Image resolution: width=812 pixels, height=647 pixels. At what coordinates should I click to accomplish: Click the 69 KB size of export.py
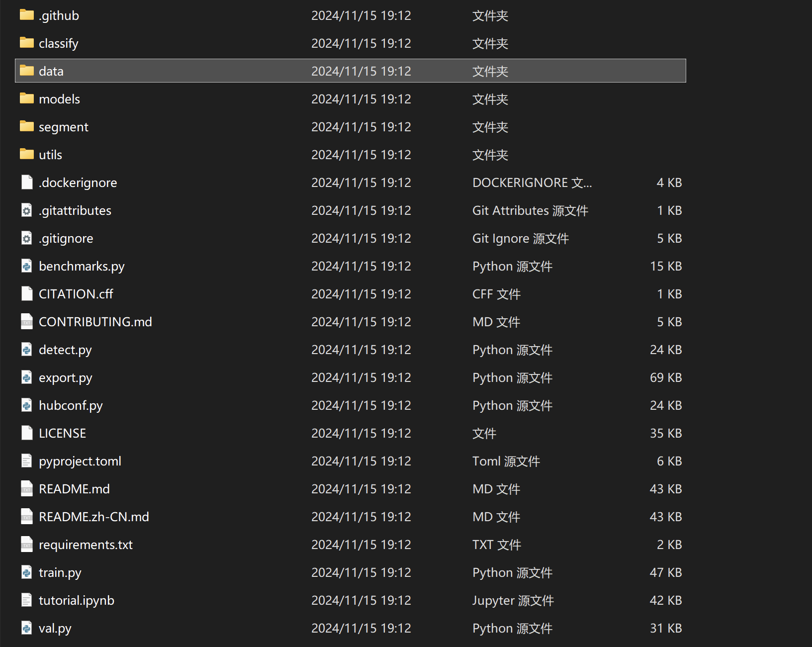666,377
